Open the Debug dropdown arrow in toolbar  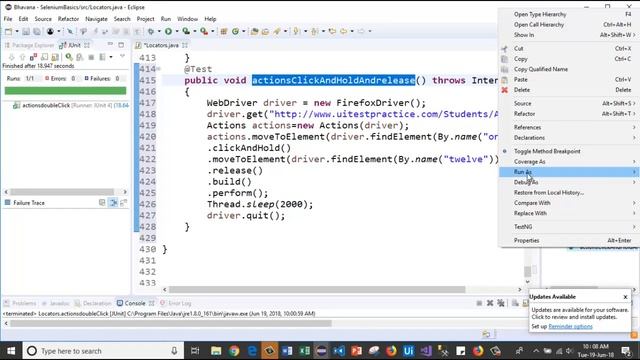coord(159,31)
